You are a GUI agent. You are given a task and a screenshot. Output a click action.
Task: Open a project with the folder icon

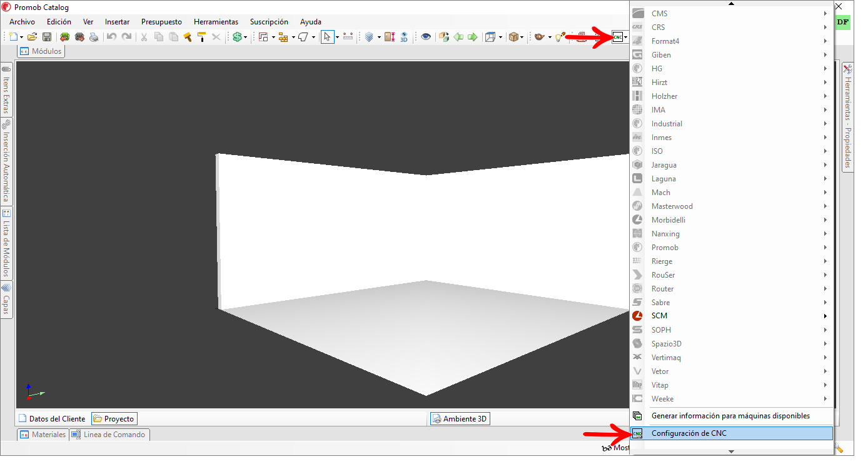[33, 37]
